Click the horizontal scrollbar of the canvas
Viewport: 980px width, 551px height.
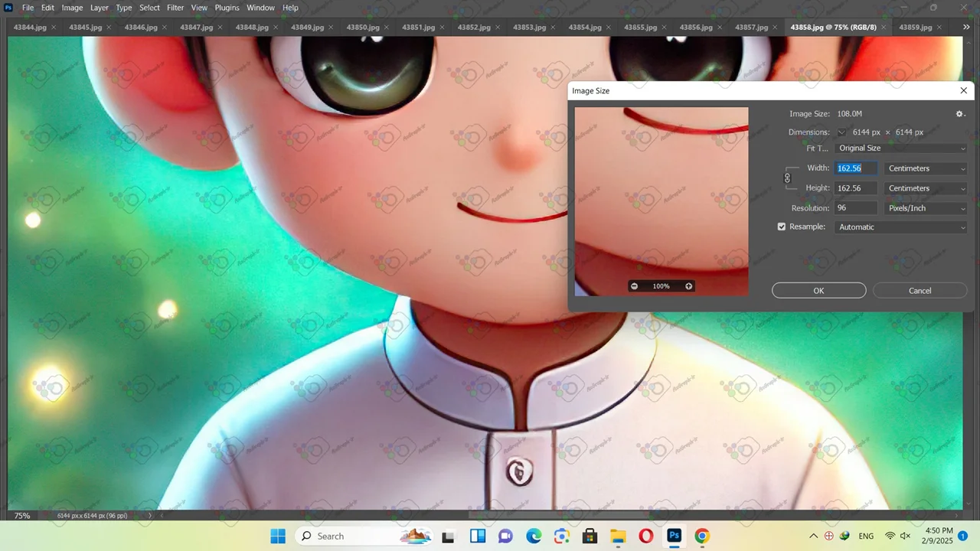click(x=559, y=516)
